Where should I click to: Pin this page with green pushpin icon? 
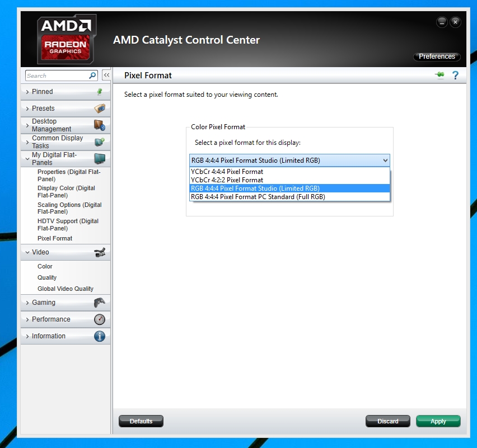[439, 74]
